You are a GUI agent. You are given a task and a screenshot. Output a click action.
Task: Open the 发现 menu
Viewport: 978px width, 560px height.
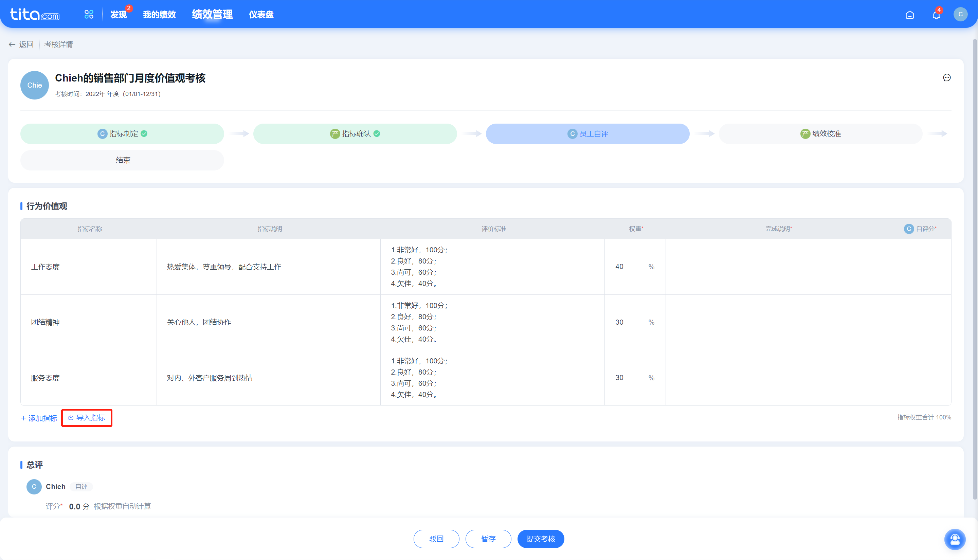(119, 15)
